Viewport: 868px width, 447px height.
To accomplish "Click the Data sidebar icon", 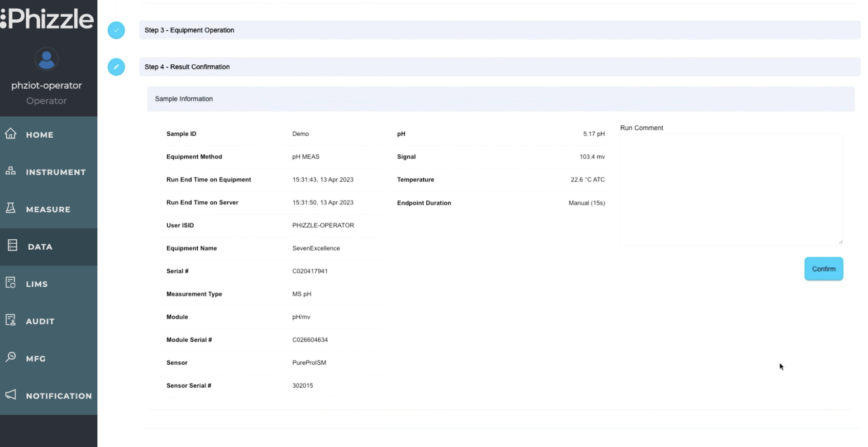I will click(x=11, y=246).
